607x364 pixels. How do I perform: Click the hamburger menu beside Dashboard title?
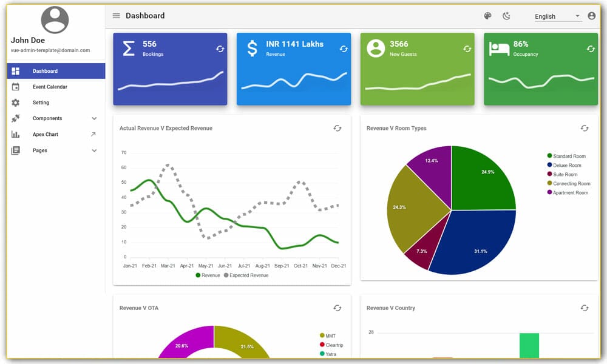pos(116,16)
